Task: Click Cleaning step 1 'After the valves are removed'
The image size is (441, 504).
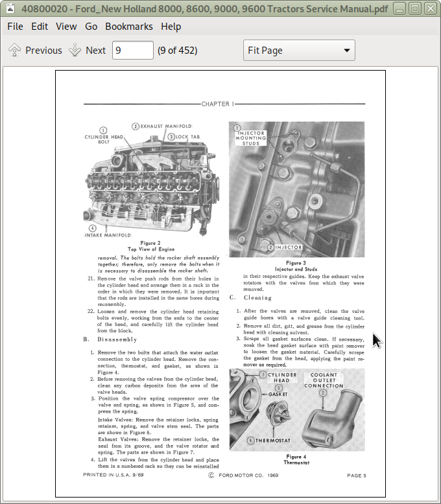Action: [x=300, y=315]
